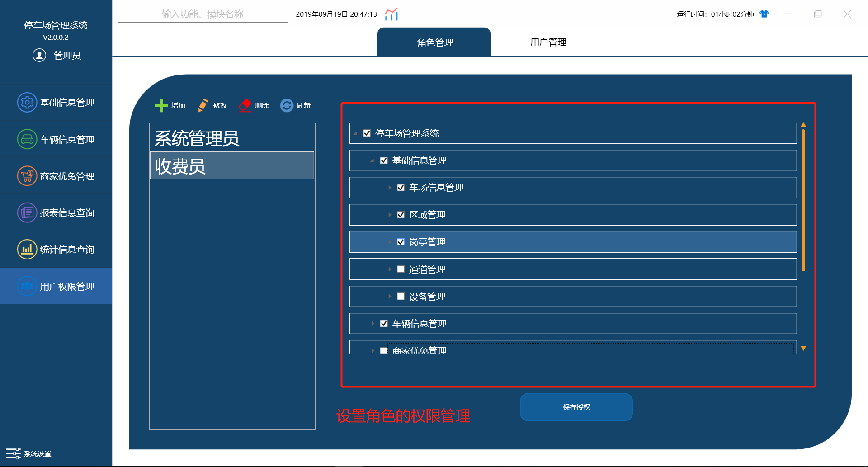Click the circular Refresh icon
The width and height of the screenshot is (868, 467).
pyautogui.click(x=287, y=105)
